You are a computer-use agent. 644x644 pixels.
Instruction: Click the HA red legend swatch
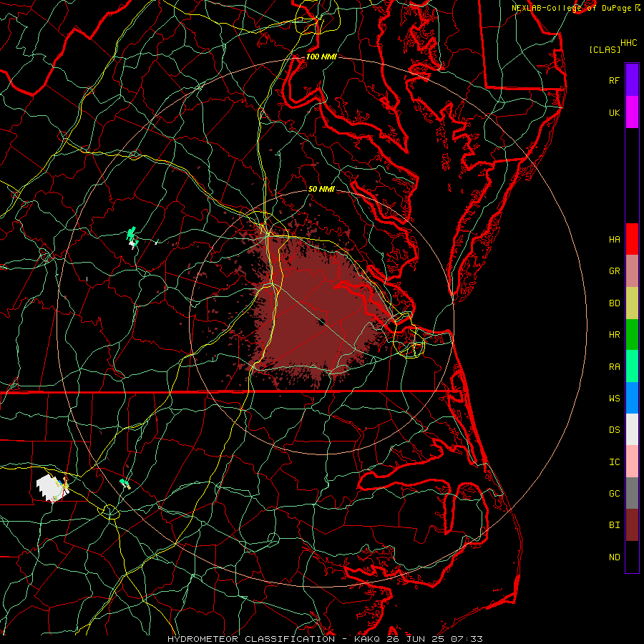coord(632,239)
